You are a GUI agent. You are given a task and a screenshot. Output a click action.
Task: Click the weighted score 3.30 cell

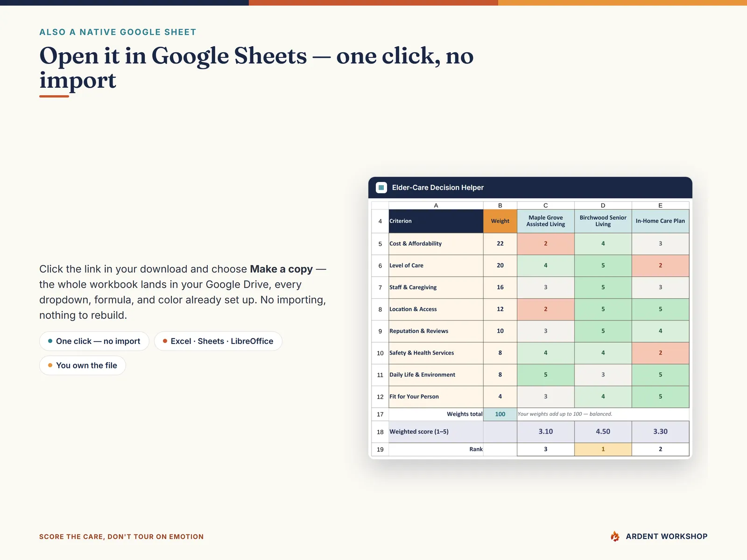coord(661,432)
